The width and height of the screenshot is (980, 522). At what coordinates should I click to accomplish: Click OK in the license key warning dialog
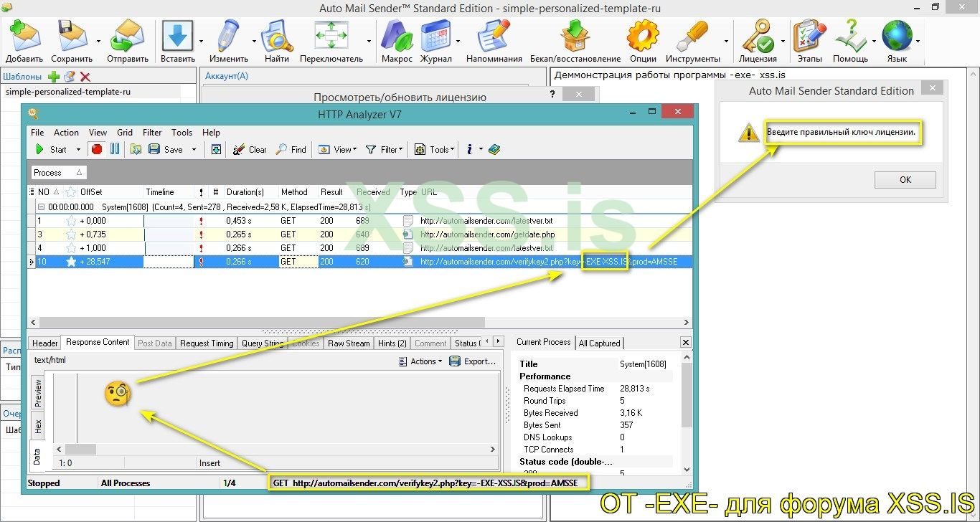pos(905,180)
